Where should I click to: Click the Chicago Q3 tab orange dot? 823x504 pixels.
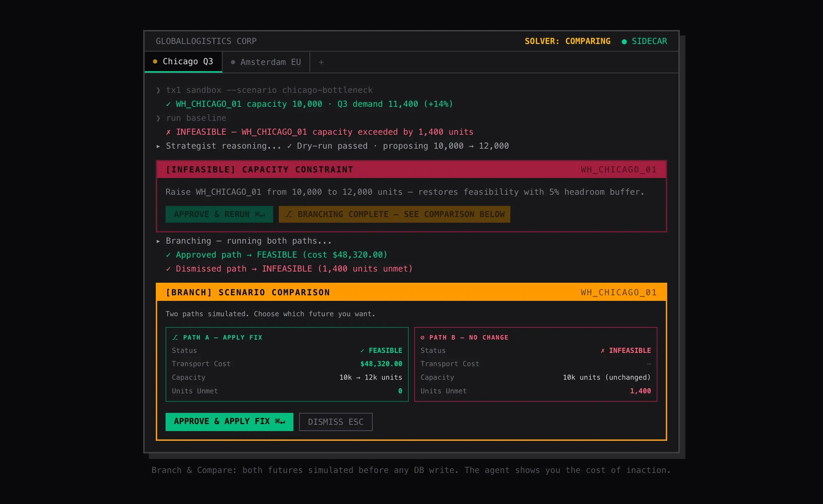click(x=155, y=61)
